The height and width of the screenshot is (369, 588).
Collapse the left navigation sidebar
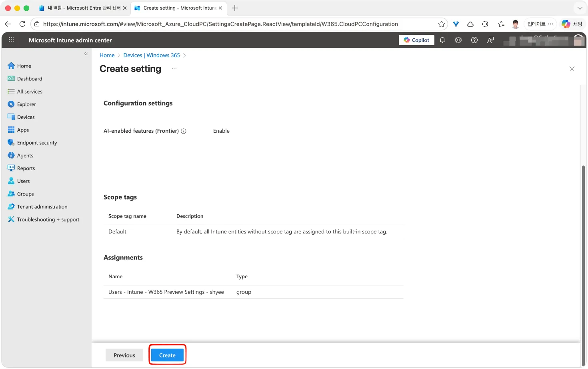[86, 54]
